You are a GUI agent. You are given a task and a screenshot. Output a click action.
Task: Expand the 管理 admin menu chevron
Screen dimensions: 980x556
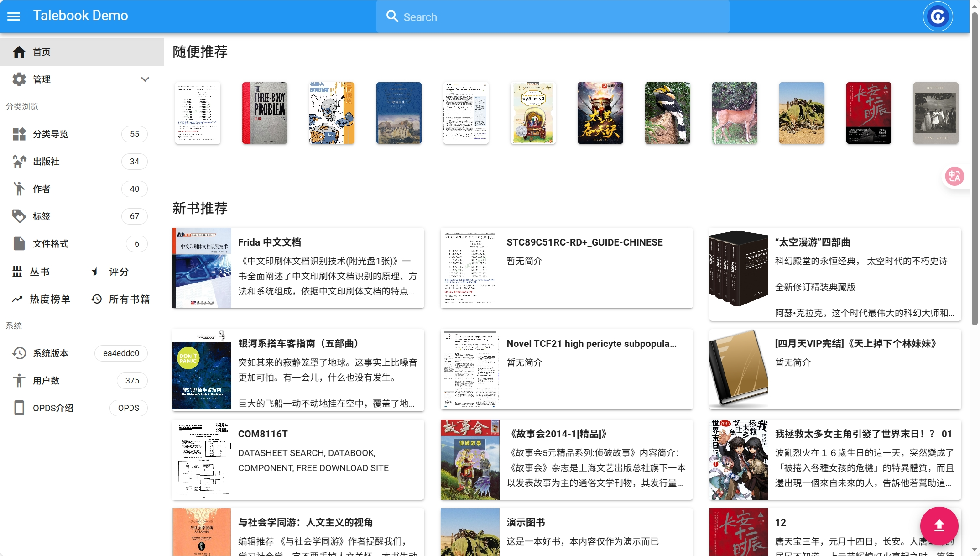click(x=145, y=79)
